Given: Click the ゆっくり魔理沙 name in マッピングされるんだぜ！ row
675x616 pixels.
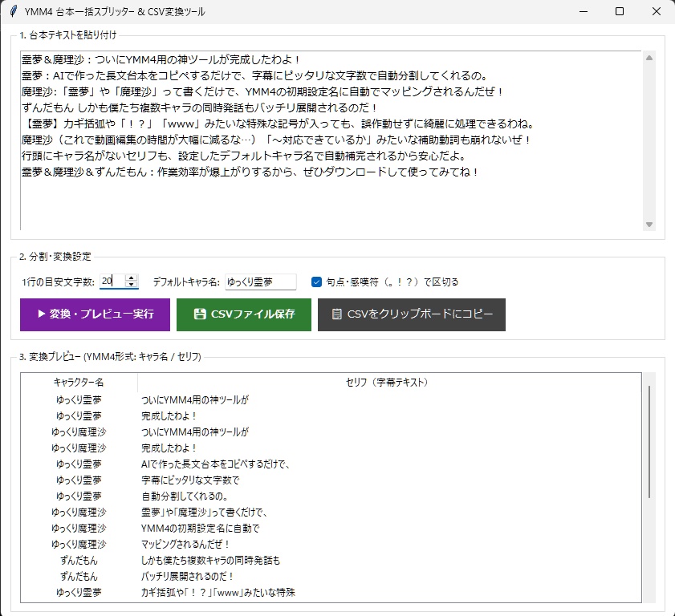Looking at the screenshot, I should (x=79, y=544).
